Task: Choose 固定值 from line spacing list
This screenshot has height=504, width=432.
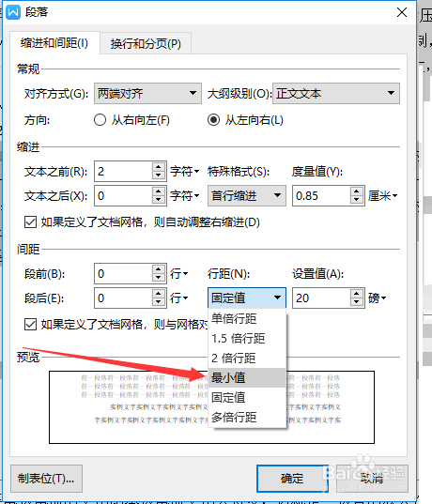Action: (x=247, y=398)
